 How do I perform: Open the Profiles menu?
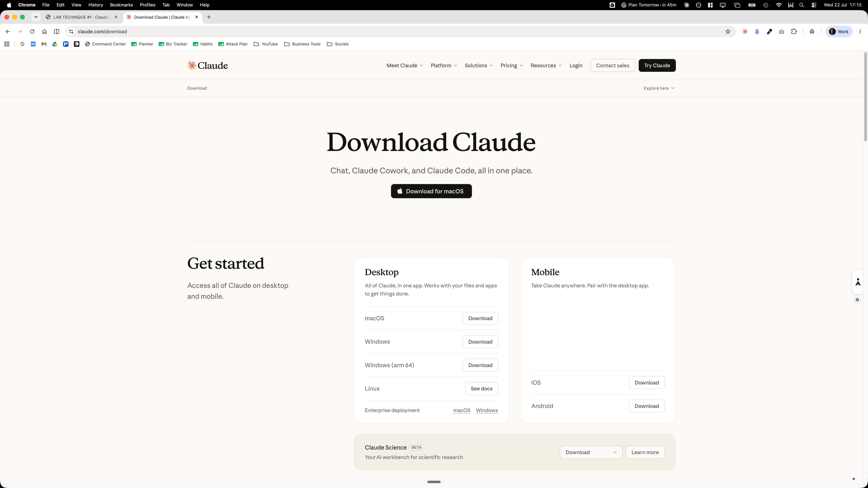pos(148,5)
